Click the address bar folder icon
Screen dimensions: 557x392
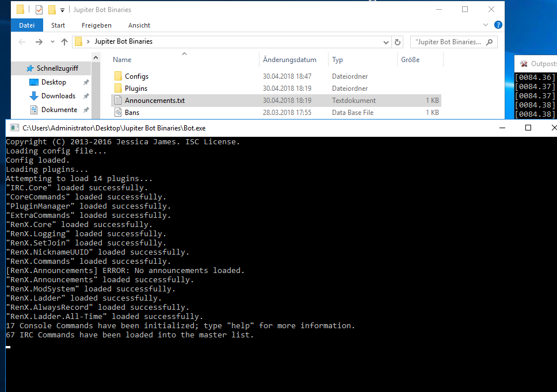pos(78,41)
